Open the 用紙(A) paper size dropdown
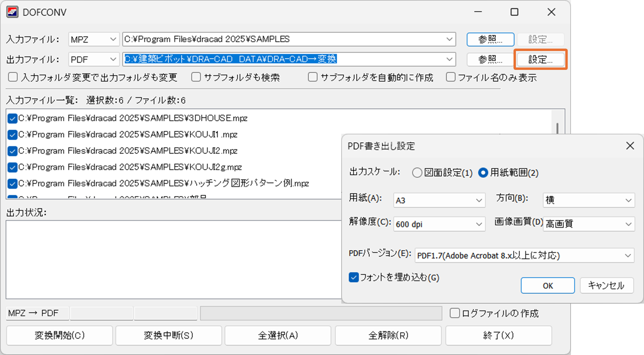The height and width of the screenshot is (355, 644). pyautogui.click(x=439, y=200)
